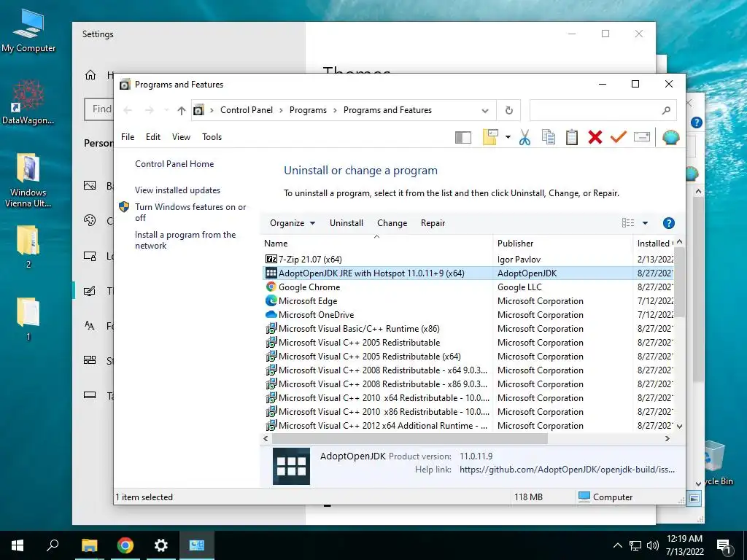Expand the recent locations dropdown arrow
This screenshot has height=560, width=747.
166,111
